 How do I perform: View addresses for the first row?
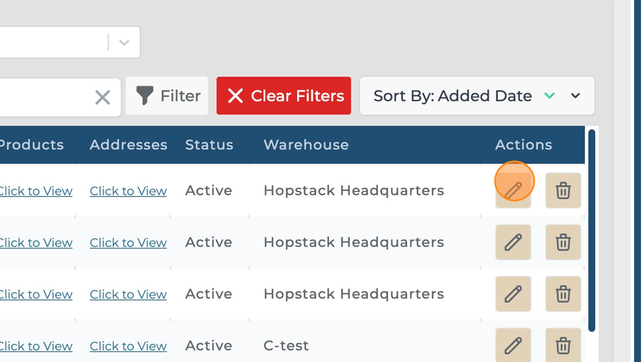click(x=128, y=191)
